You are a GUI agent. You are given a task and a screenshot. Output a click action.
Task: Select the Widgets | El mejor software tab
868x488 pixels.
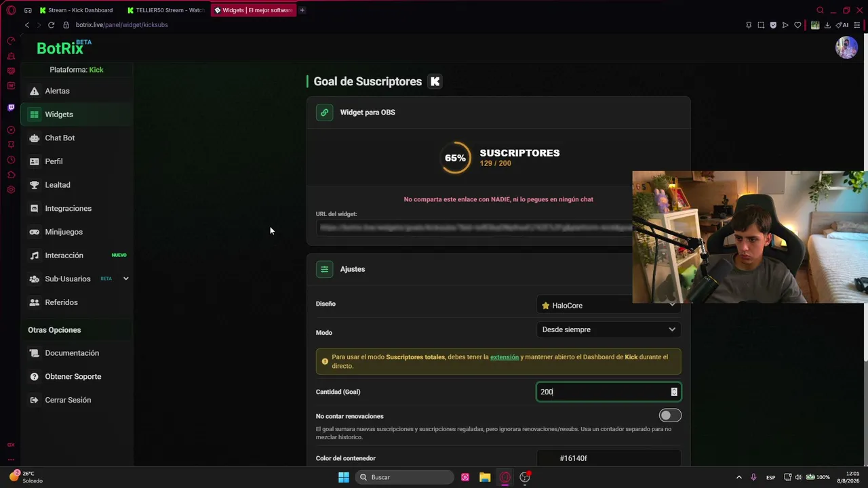[x=254, y=10]
